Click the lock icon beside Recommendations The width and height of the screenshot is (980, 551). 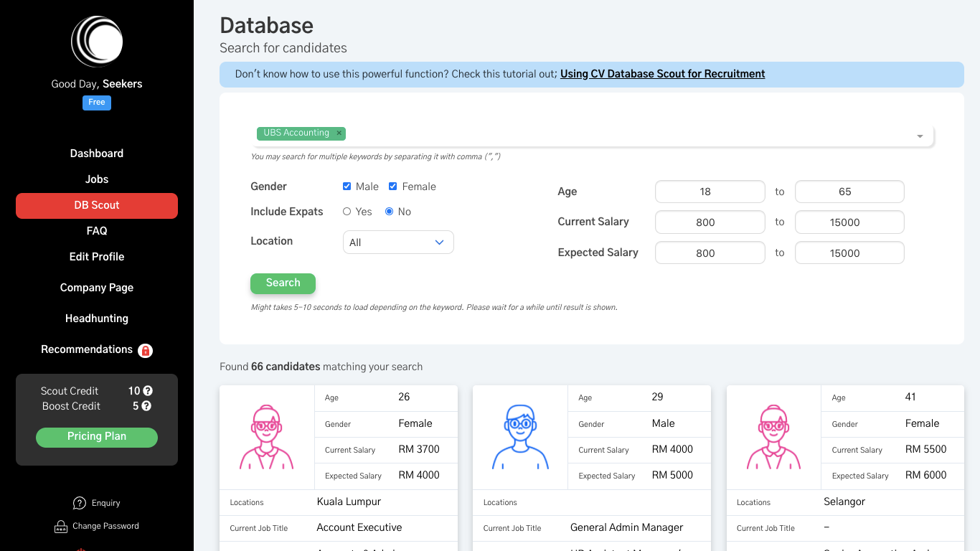(x=146, y=350)
